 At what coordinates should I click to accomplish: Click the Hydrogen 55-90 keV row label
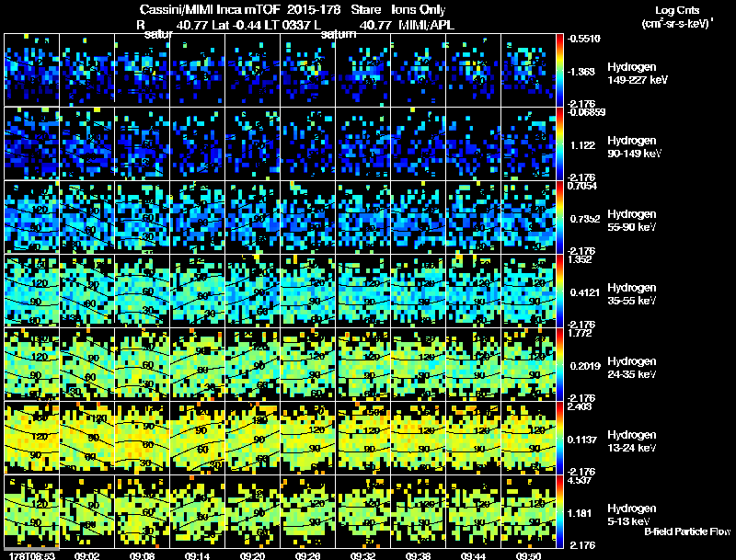tap(632, 221)
